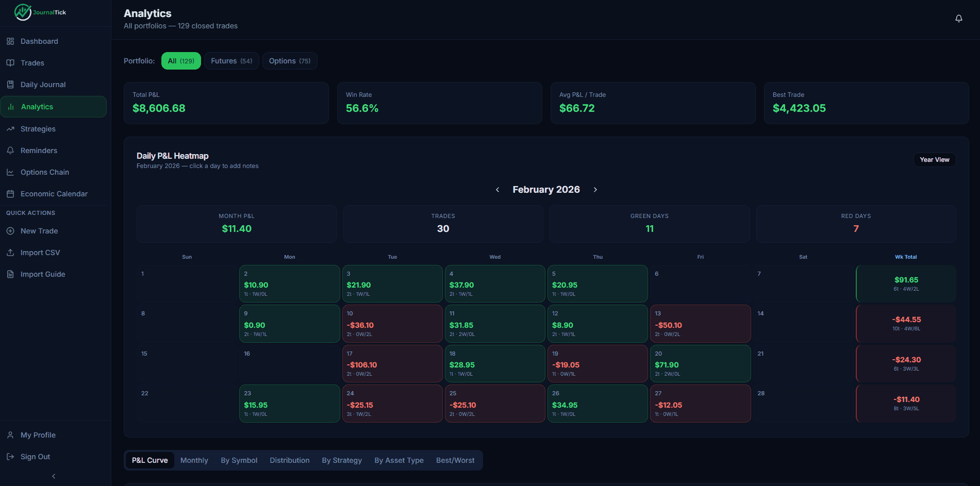
Task: Open Reminders via the bell sidebar icon
Action: click(10, 150)
